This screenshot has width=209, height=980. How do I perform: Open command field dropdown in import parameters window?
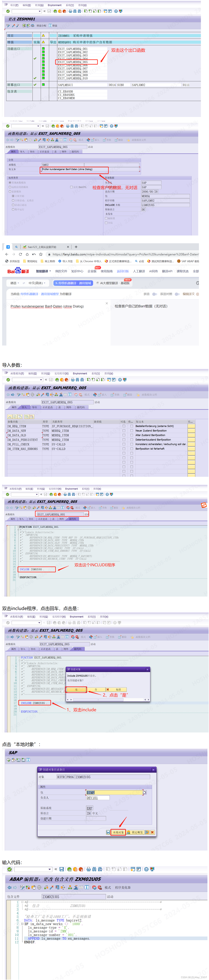pos(41,380)
